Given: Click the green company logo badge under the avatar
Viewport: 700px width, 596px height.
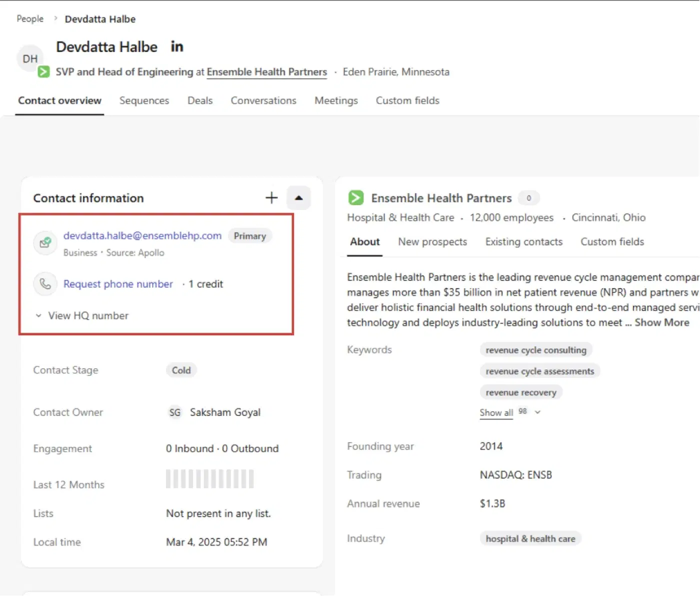Looking at the screenshot, I should pyautogui.click(x=44, y=72).
